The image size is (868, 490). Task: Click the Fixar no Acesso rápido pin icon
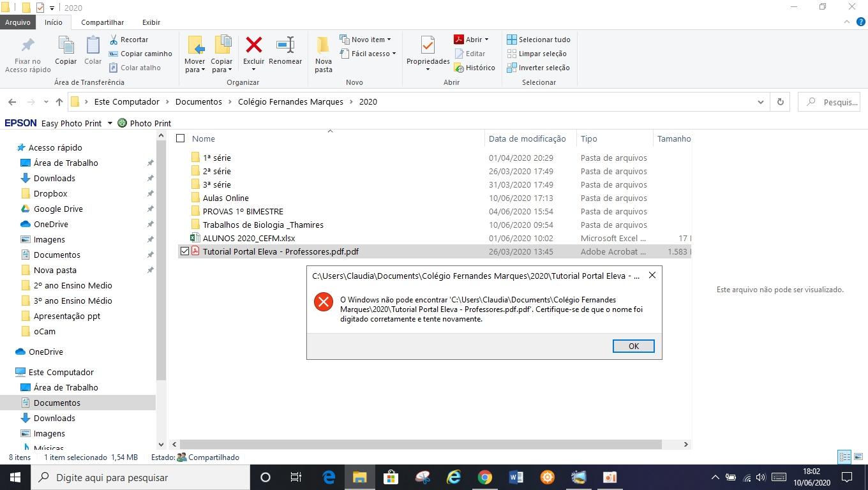click(x=27, y=46)
